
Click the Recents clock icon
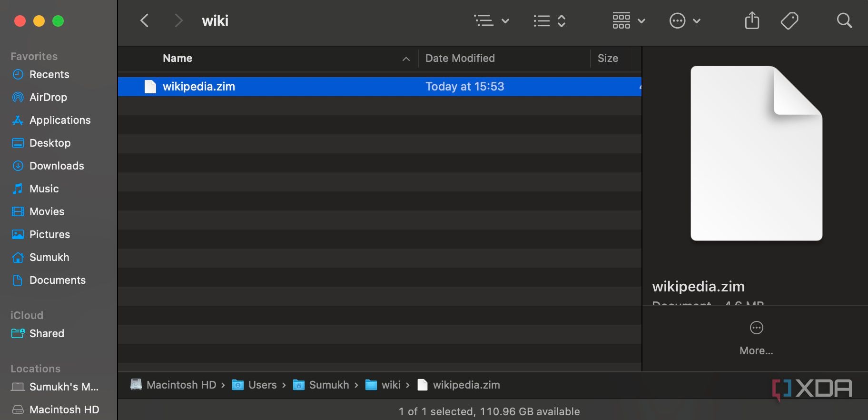point(18,74)
